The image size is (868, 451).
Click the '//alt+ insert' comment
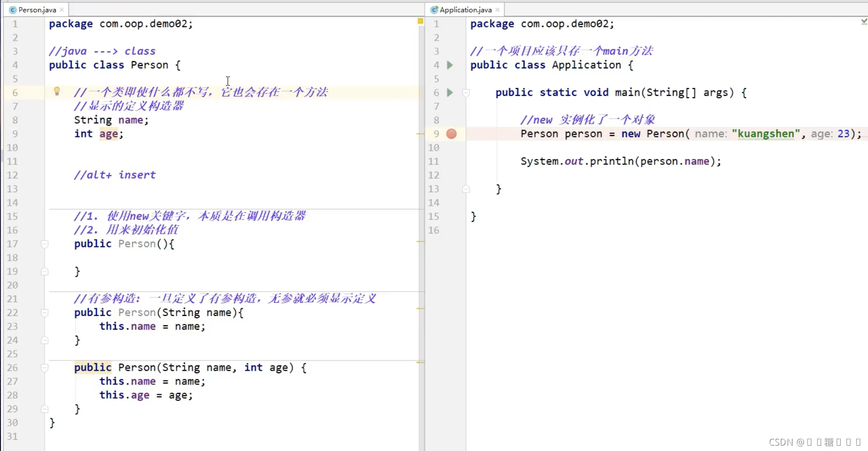[x=115, y=175]
